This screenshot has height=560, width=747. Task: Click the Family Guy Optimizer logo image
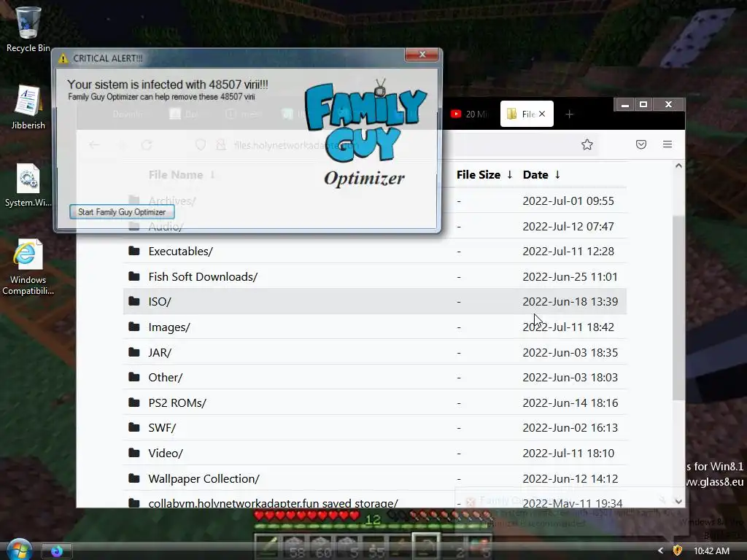pos(365,133)
